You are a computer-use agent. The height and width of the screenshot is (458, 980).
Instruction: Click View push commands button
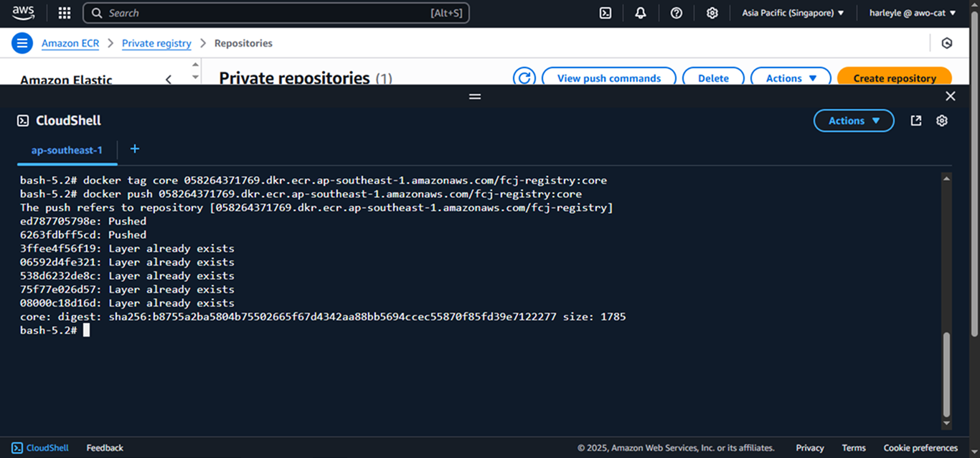(609, 78)
